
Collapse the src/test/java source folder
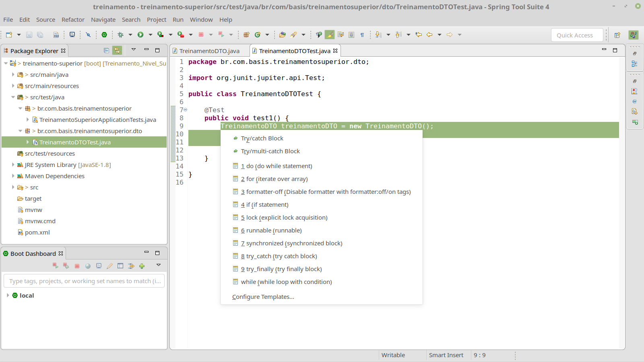tap(13, 97)
